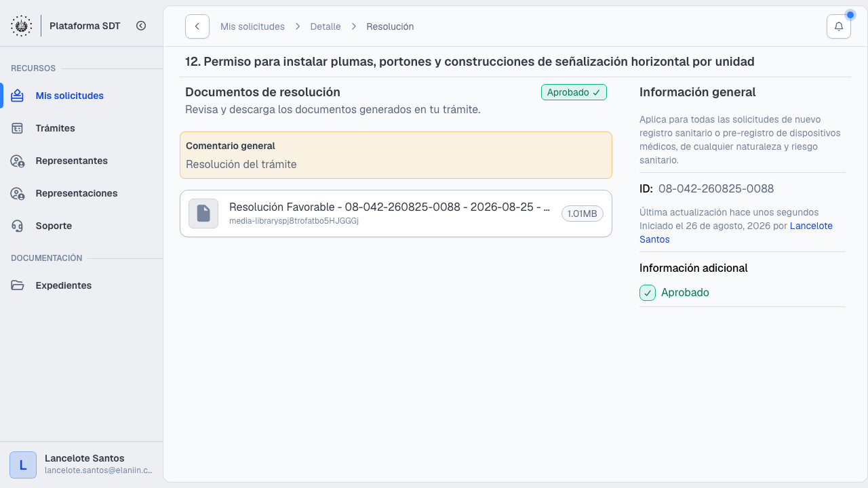The height and width of the screenshot is (488, 868).
Task: Go back with the left chevron button
Action: pyautogui.click(x=197, y=26)
